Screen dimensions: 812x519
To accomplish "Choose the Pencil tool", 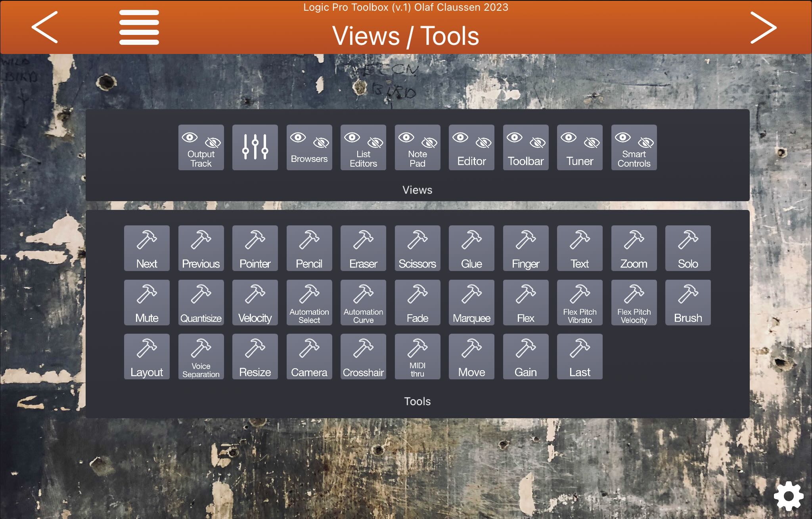I will pos(309,248).
